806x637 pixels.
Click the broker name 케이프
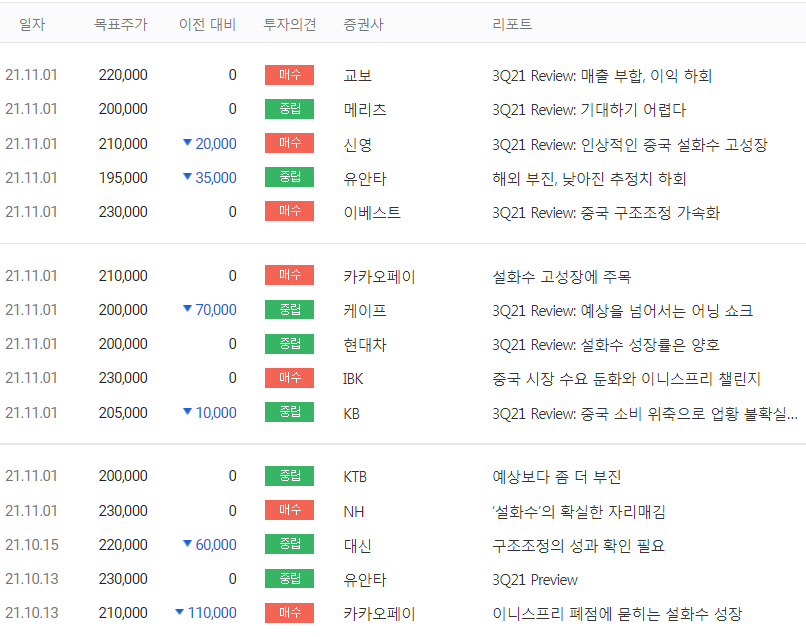point(364,311)
